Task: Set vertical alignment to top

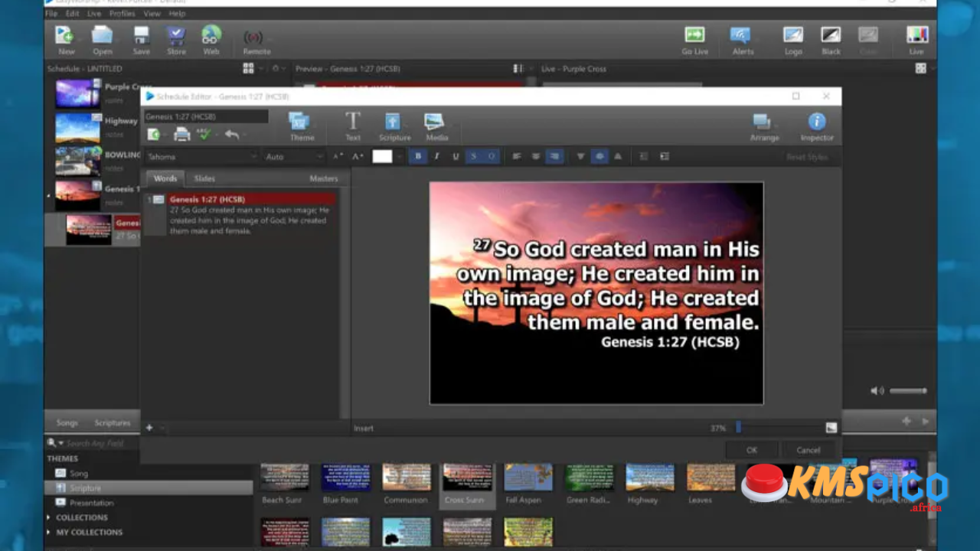Action: click(x=580, y=156)
